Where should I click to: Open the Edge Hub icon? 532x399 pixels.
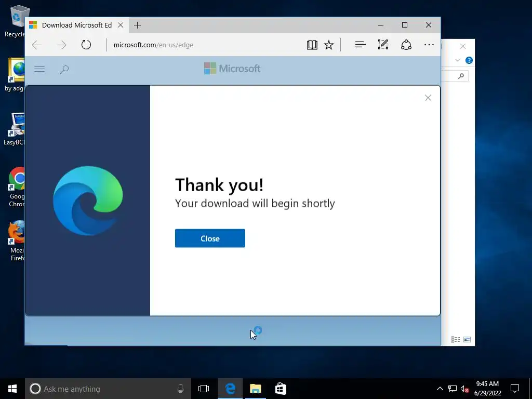click(361, 45)
